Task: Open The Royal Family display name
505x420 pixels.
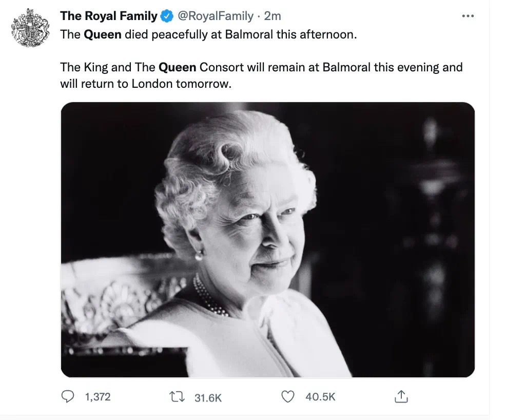Action: coord(108,16)
